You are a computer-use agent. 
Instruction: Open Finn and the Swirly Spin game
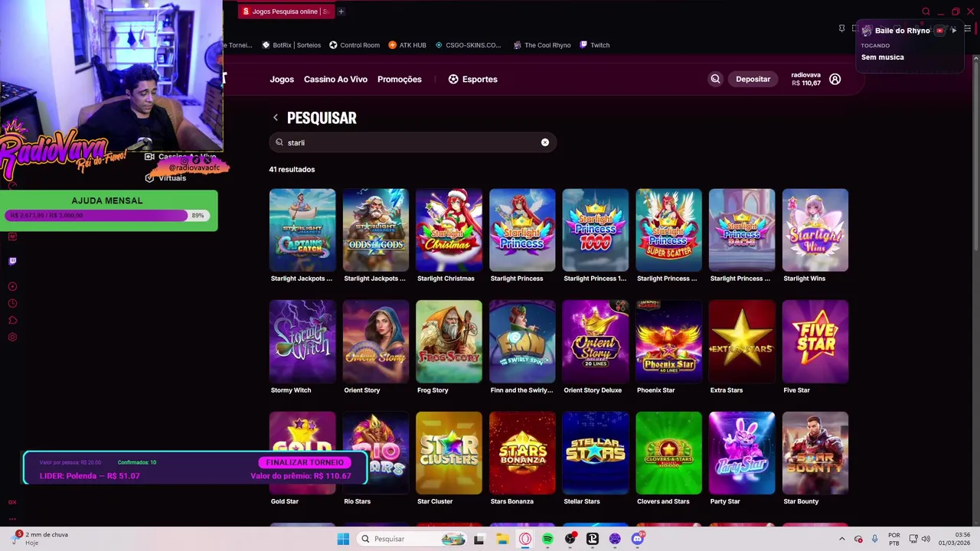click(x=522, y=341)
